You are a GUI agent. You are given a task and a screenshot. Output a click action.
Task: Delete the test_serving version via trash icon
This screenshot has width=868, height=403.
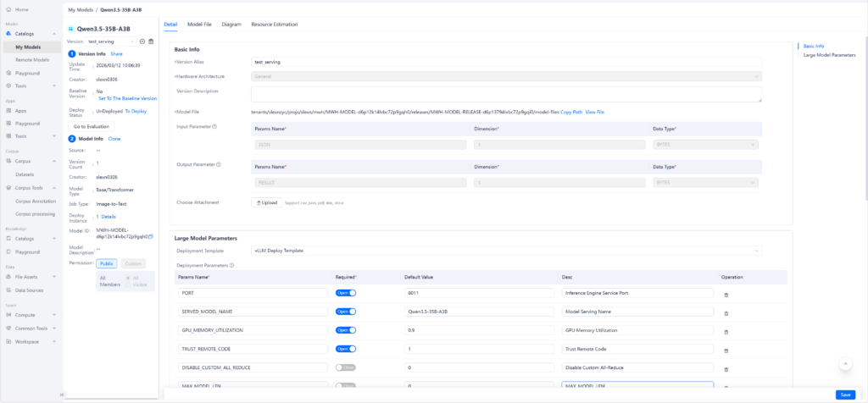(x=151, y=41)
